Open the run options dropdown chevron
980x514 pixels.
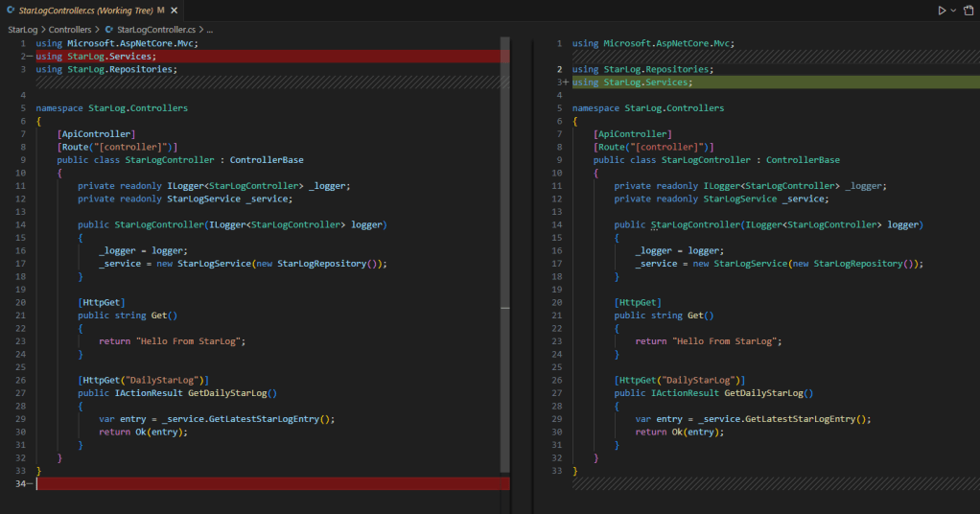coord(953,10)
